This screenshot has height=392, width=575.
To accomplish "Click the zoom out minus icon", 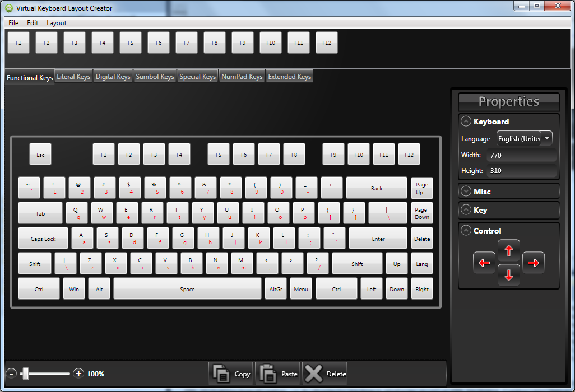I will click(11, 374).
